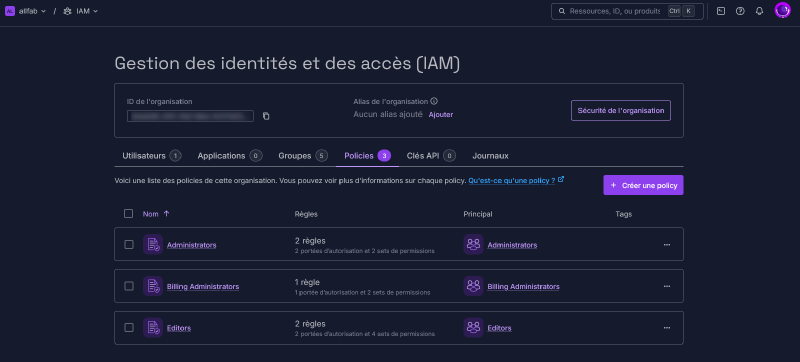Open the more options menu for Administrators row
The image size is (800, 362).
(666, 245)
